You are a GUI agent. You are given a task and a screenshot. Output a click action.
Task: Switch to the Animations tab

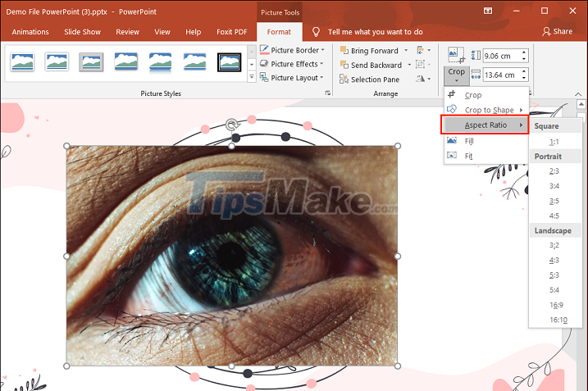(30, 32)
